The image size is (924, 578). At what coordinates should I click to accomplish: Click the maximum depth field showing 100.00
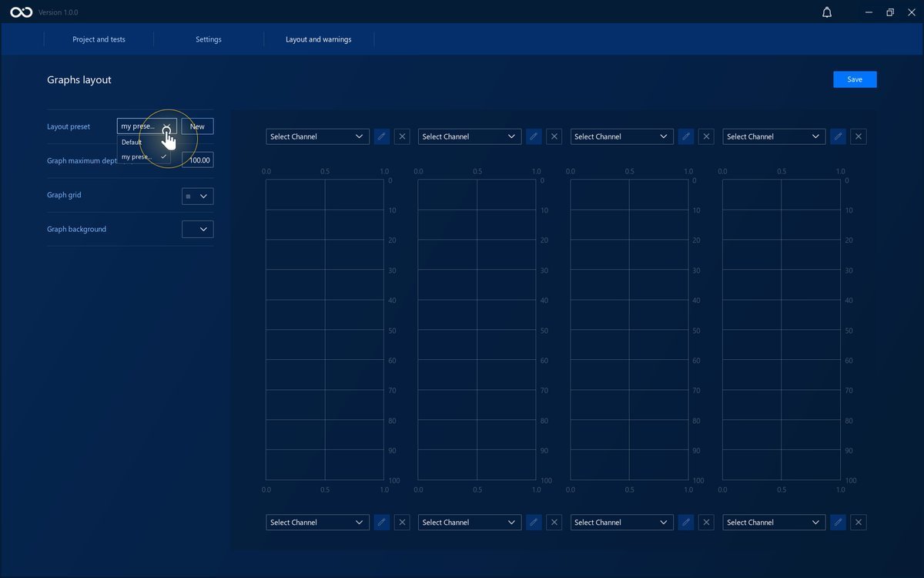coord(198,160)
